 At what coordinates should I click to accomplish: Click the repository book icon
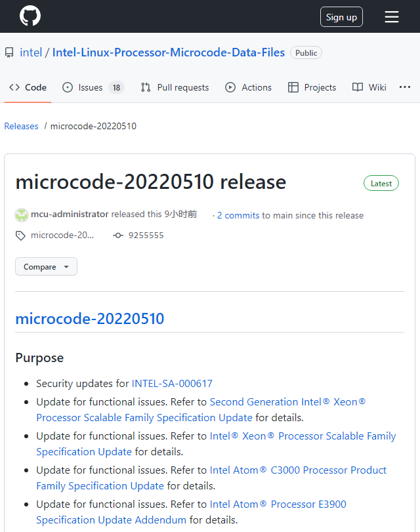9,52
